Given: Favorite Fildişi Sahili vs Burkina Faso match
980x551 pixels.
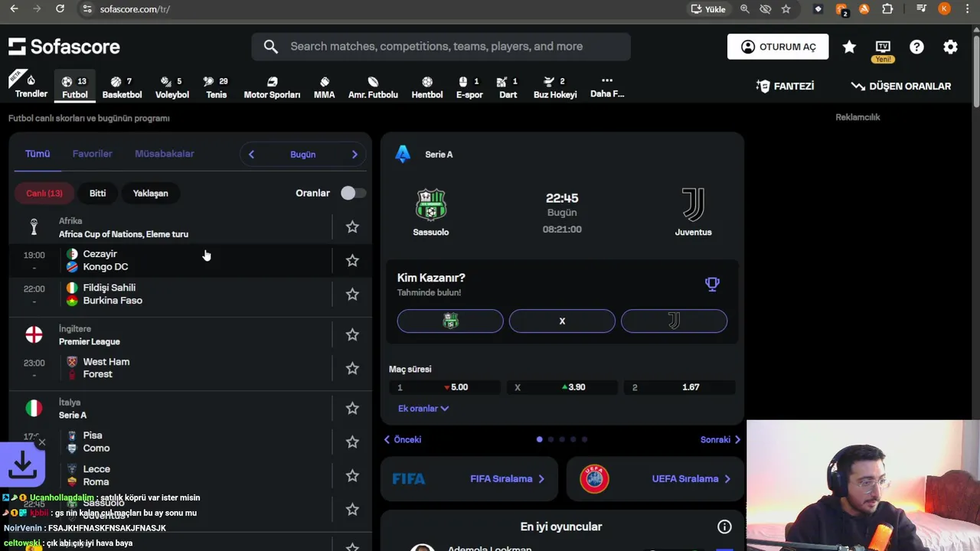Looking at the screenshot, I should coord(352,295).
